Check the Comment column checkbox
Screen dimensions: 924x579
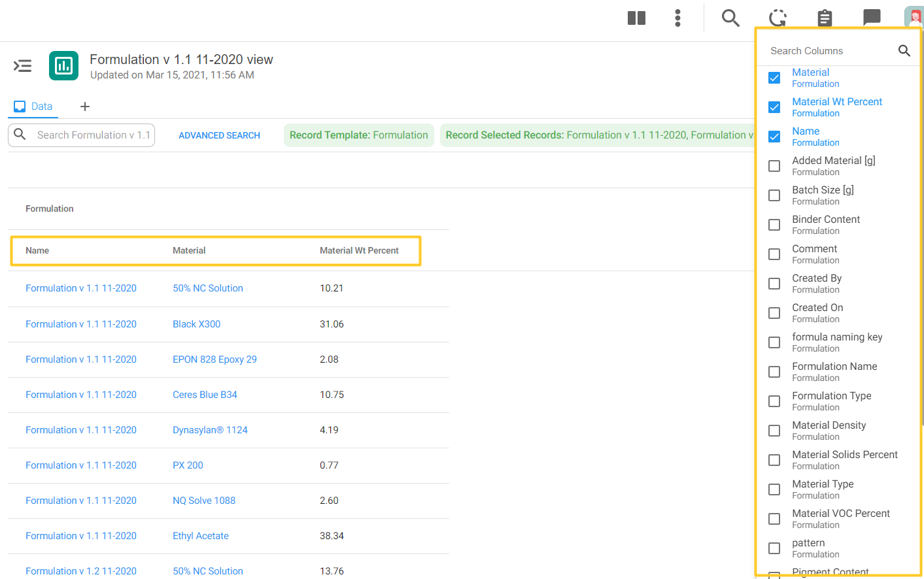774,254
